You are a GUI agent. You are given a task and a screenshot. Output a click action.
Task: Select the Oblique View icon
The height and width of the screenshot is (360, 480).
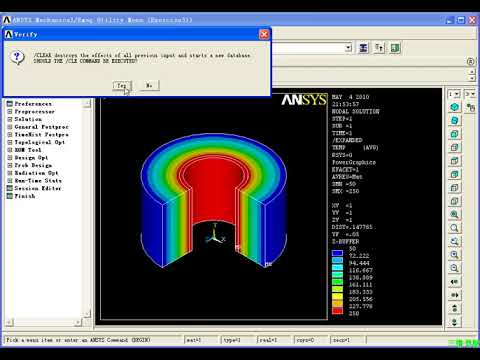click(x=454, y=120)
